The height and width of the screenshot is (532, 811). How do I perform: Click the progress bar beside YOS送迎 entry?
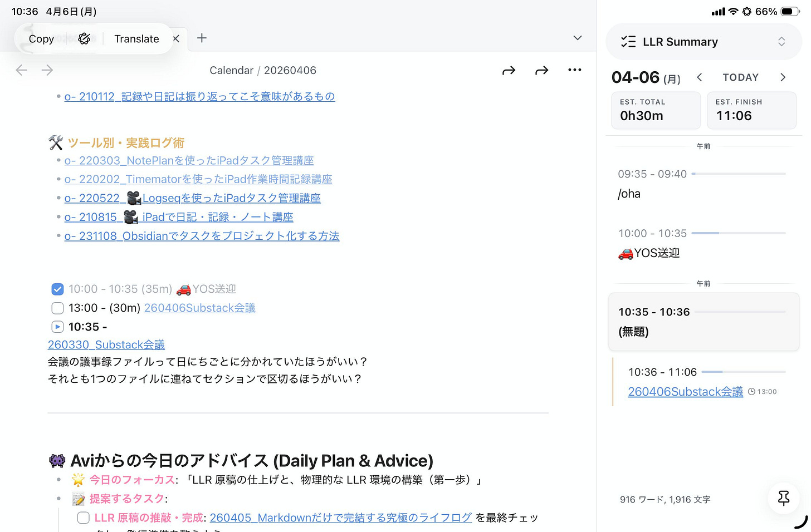tap(739, 233)
